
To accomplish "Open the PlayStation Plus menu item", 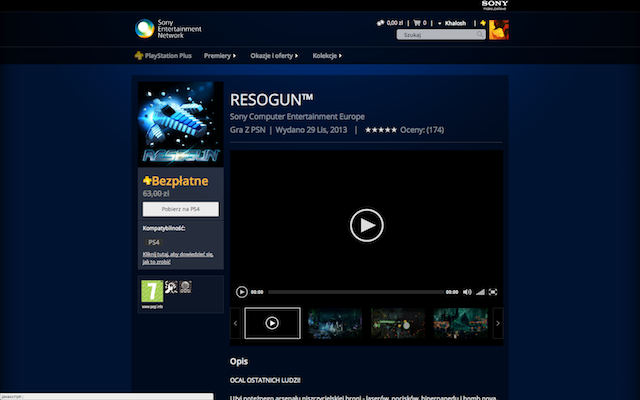I will [x=164, y=56].
